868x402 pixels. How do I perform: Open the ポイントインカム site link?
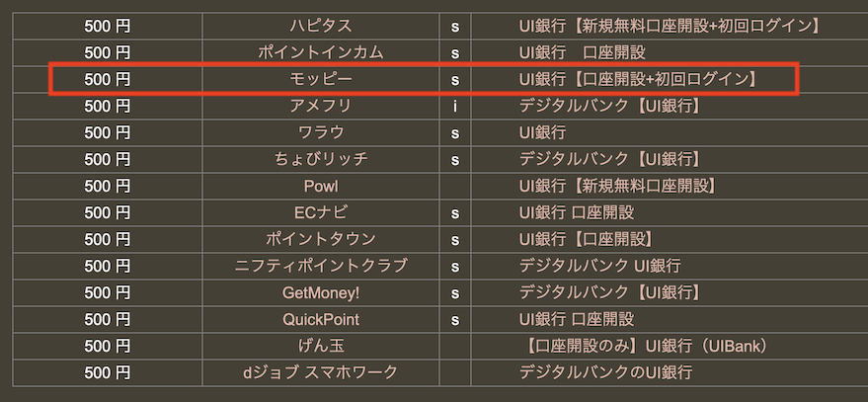(x=321, y=52)
